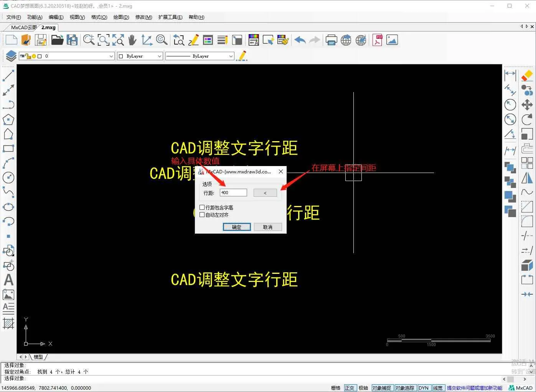Screen dimensions: 536x392
Task: Click the 确定 button in dialog
Action: pos(237,227)
